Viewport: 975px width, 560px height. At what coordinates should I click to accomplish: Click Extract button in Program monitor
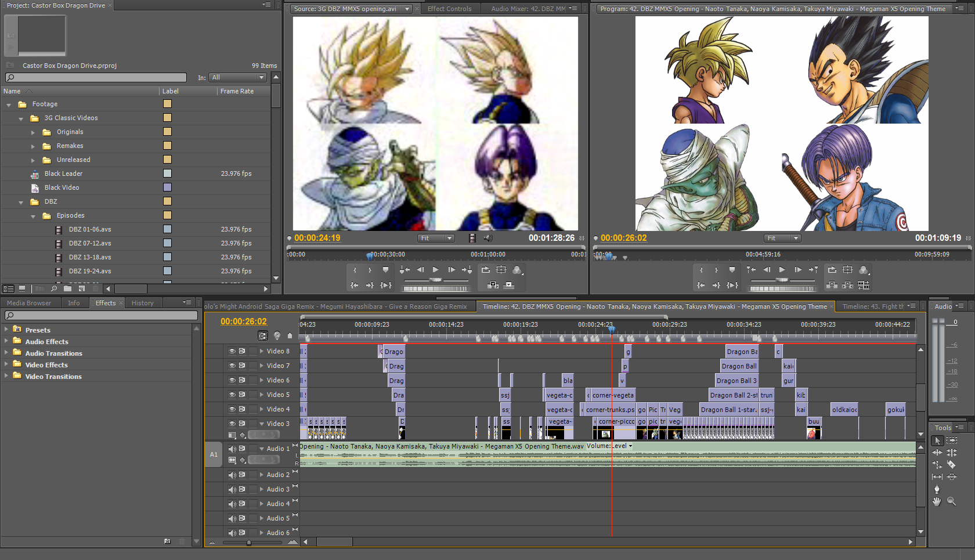(848, 285)
